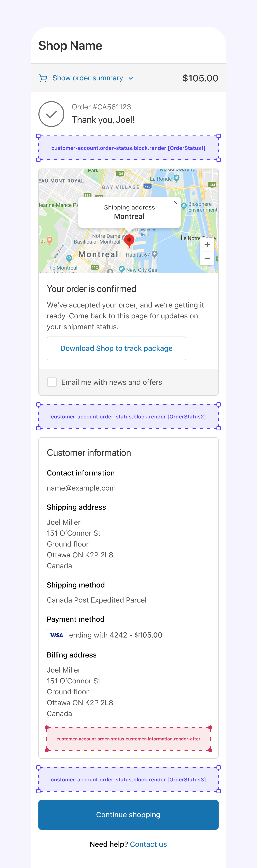Close the Shipping address map popup
Screen dimensions: 257x868
pos(175,202)
